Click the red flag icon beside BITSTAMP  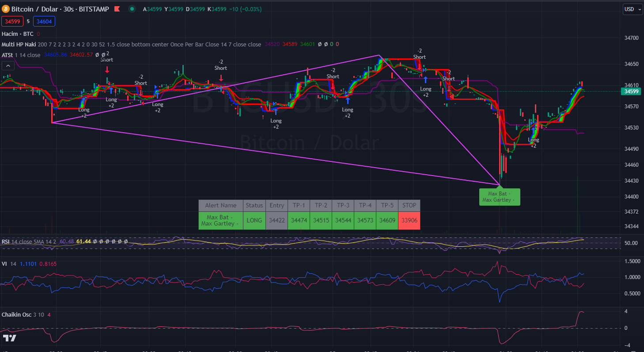pos(117,9)
